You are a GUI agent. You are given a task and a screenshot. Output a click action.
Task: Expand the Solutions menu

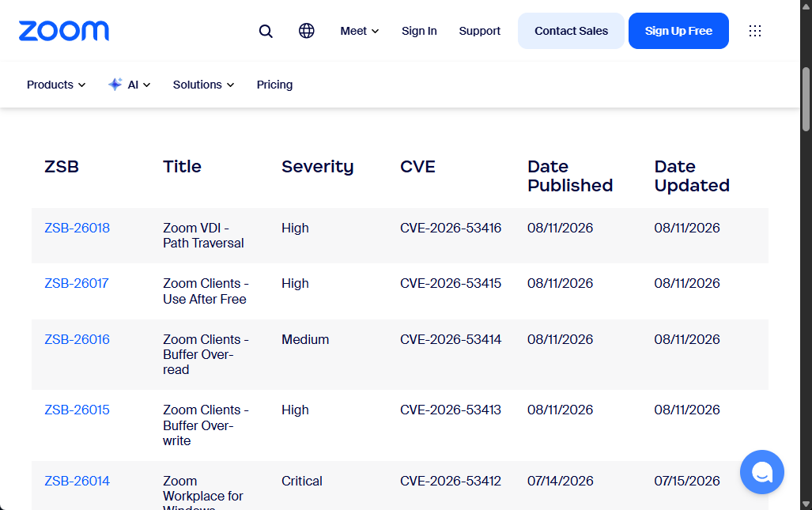tap(203, 85)
